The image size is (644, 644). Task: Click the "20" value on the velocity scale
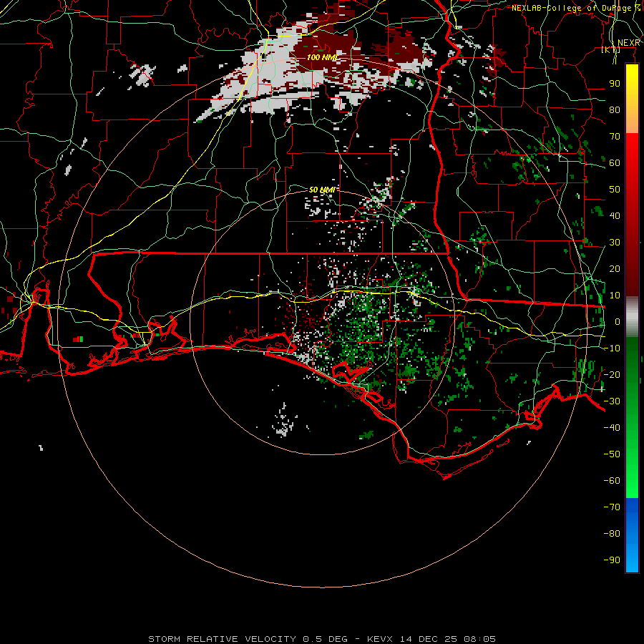click(615, 268)
